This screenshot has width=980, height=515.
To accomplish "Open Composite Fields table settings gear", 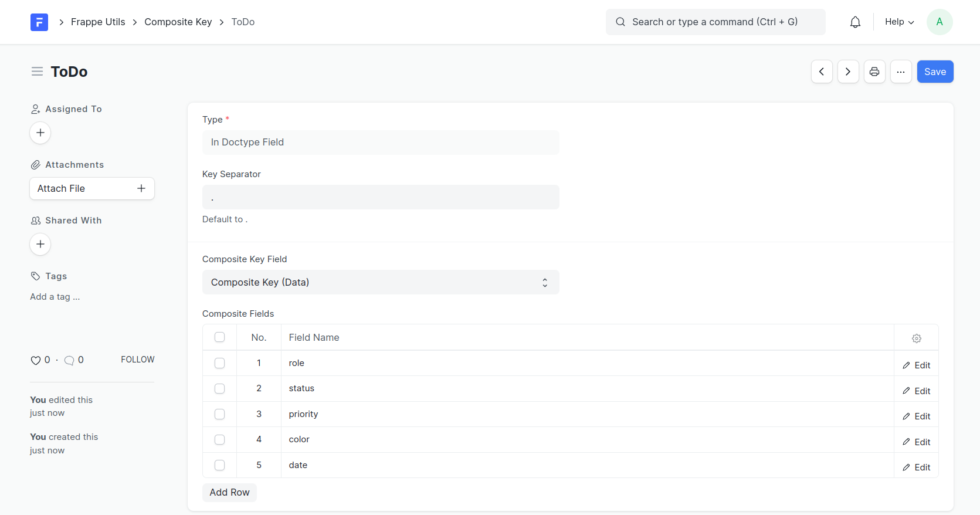I will [917, 338].
